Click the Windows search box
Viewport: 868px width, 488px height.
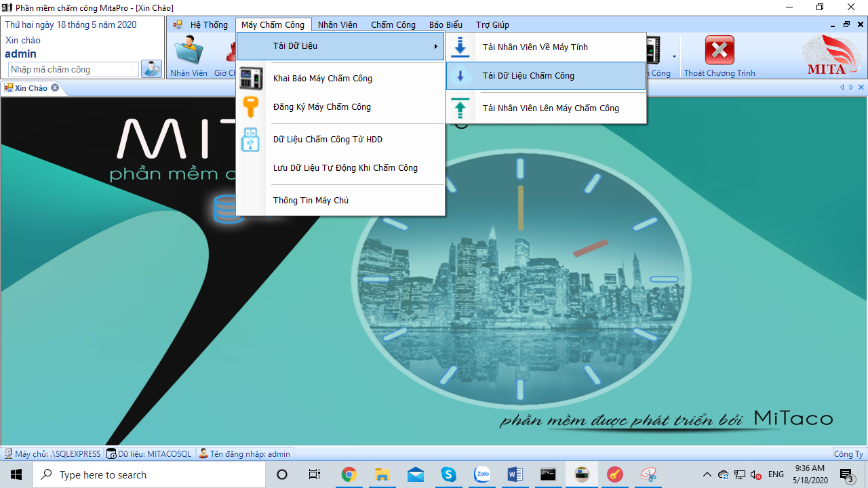point(149,474)
